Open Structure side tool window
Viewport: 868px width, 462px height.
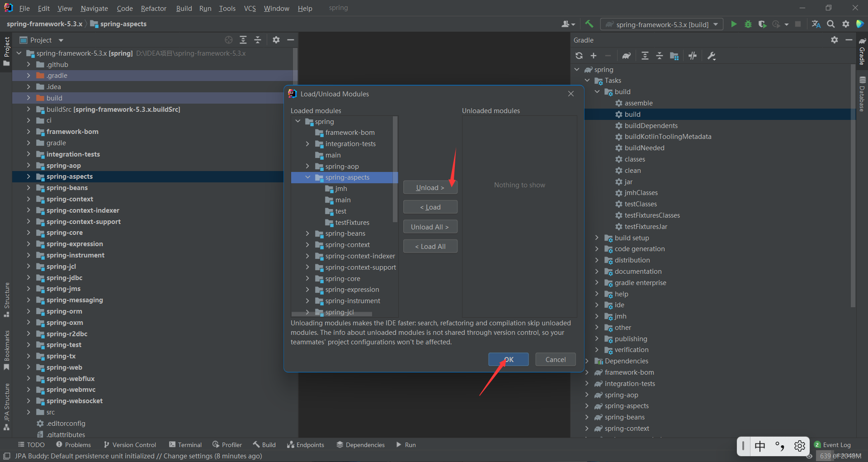point(6,300)
